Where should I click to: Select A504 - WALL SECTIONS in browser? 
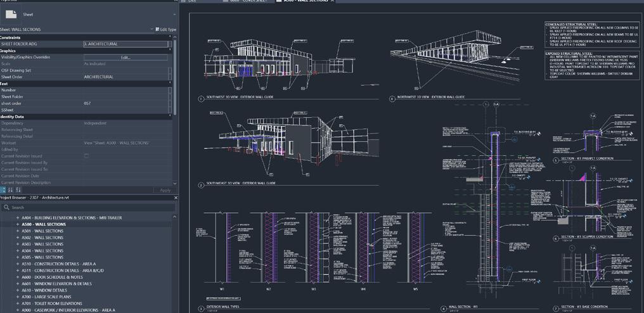(x=42, y=250)
